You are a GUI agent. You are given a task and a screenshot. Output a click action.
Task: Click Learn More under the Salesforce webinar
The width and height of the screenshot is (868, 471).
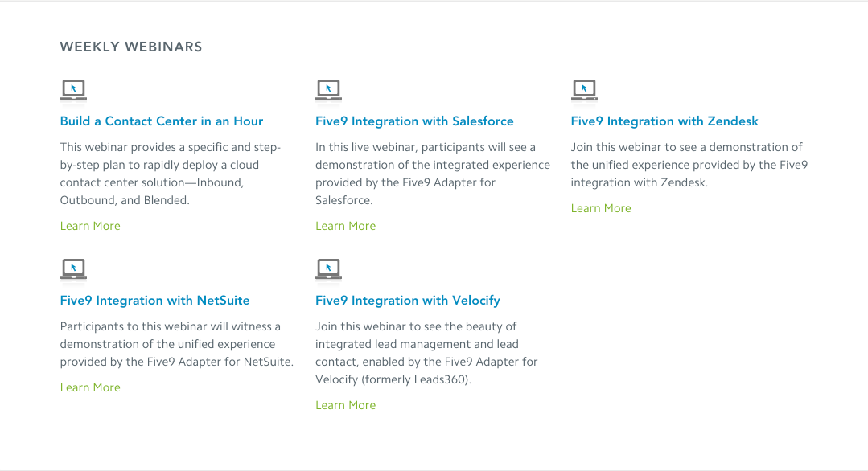pos(345,226)
